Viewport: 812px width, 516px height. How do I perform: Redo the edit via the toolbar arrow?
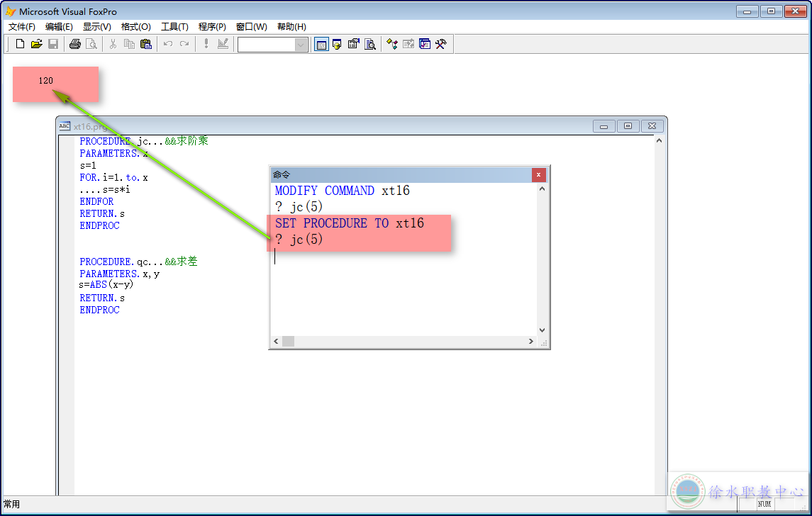click(184, 44)
